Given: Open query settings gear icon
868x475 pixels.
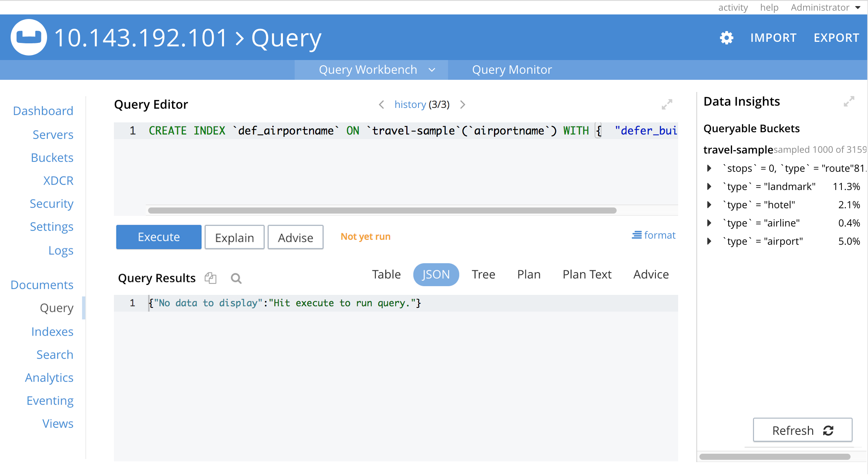Looking at the screenshot, I should click(726, 38).
